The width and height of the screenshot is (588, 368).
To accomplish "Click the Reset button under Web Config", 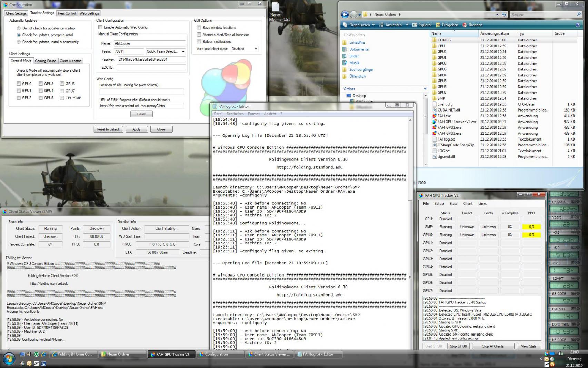I will tap(141, 114).
